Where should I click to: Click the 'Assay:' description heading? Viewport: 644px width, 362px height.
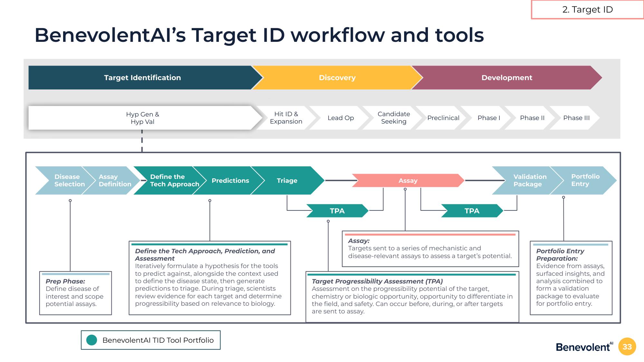point(359,241)
